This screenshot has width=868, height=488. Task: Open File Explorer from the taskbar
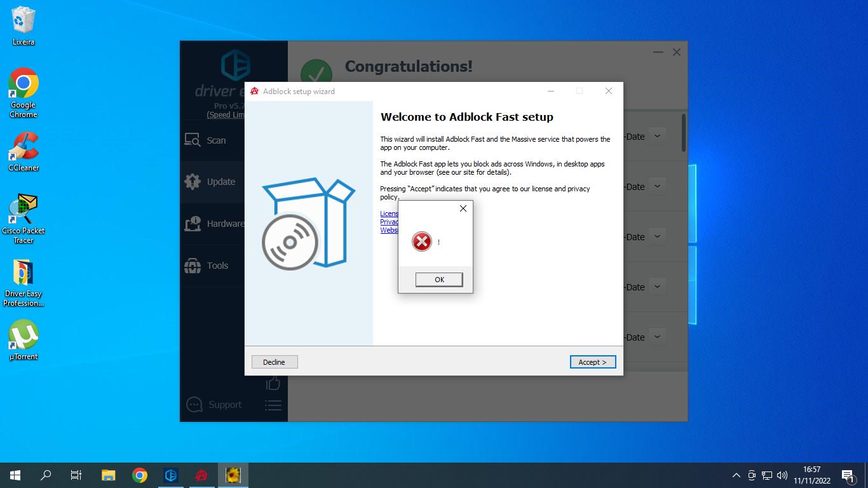[x=109, y=475]
